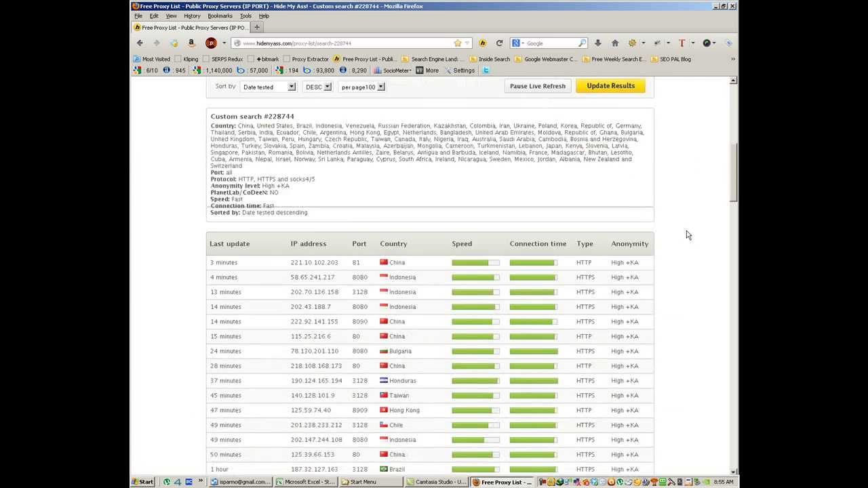Click the IP address 125.59.74.40
The width and height of the screenshot is (868, 488).
click(x=311, y=410)
